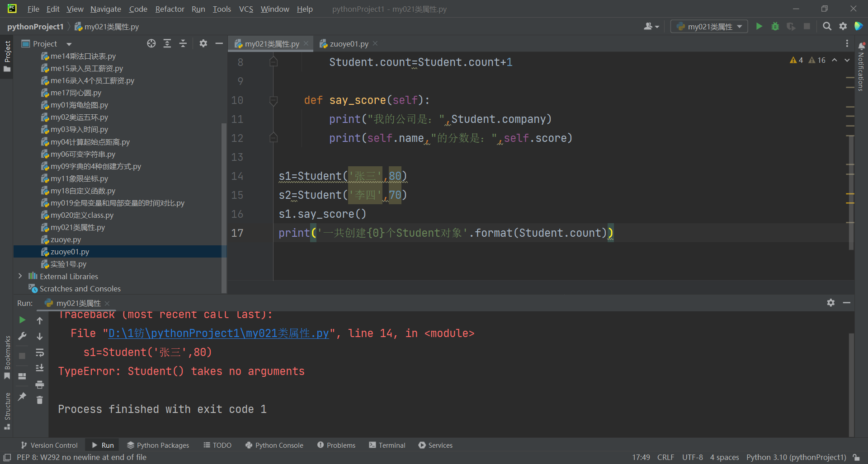Image resolution: width=868 pixels, height=464 pixels.
Task: Open Version Control tool window
Action: (x=49, y=445)
